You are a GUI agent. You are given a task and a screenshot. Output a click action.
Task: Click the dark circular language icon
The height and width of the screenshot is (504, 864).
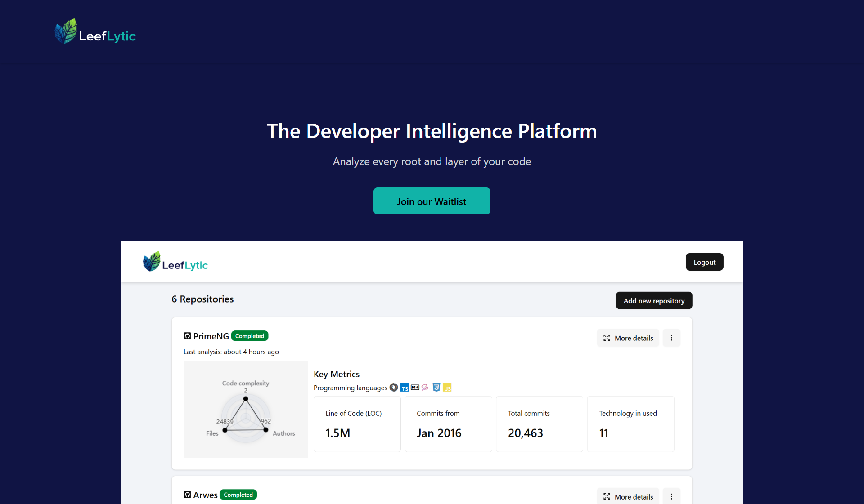pyautogui.click(x=394, y=387)
